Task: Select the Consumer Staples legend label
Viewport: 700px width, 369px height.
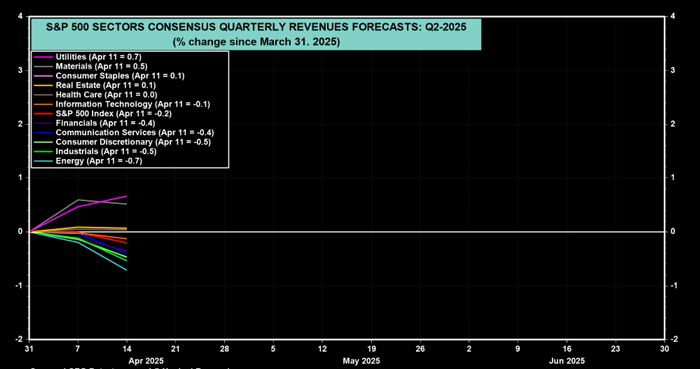Action: pyautogui.click(x=120, y=76)
